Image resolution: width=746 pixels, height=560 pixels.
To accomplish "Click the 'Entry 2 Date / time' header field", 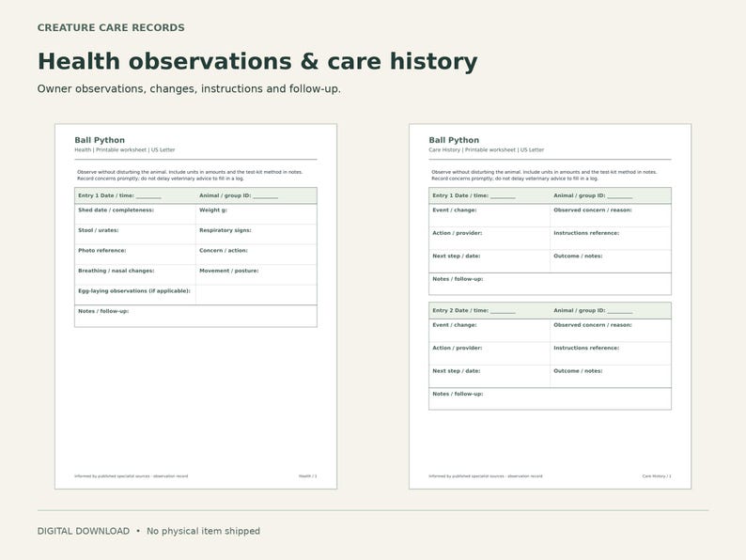I will point(474,311).
